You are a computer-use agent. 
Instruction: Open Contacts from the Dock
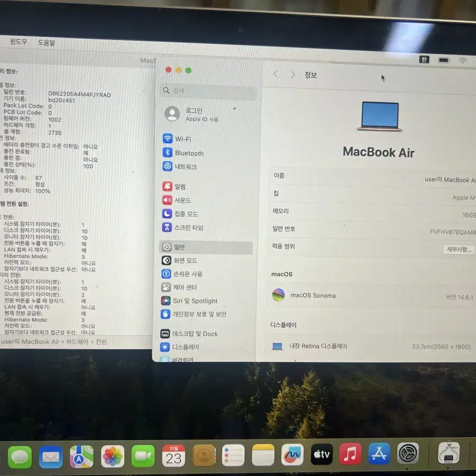click(204, 455)
